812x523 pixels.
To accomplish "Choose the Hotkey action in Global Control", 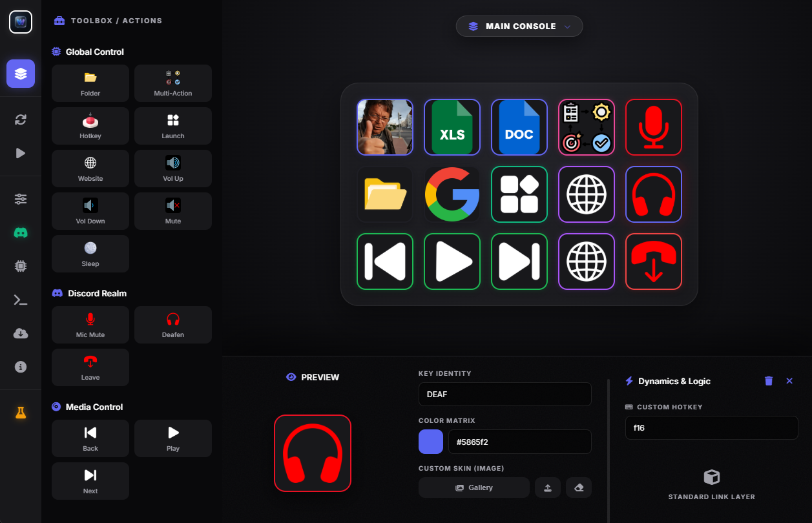I will click(90, 126).
